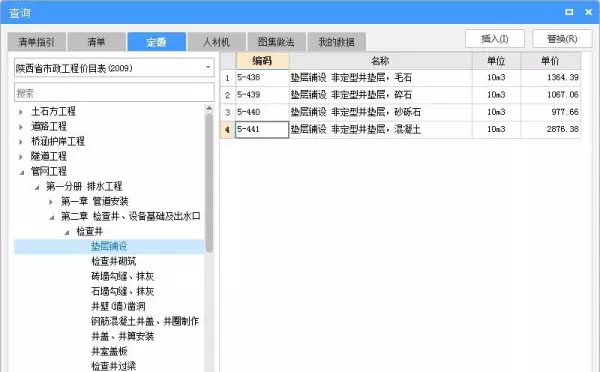
Task: Open the 清单 tab
Action: (96, 42)
